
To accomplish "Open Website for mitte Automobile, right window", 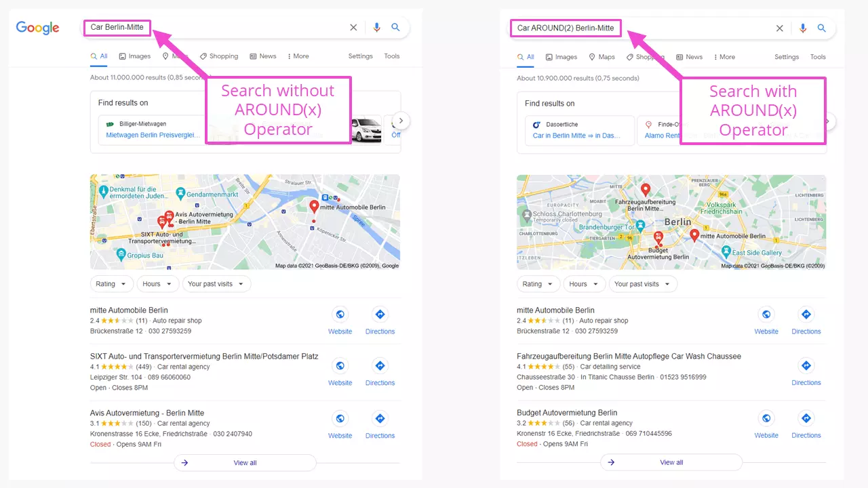I will [x=766, y=320].
